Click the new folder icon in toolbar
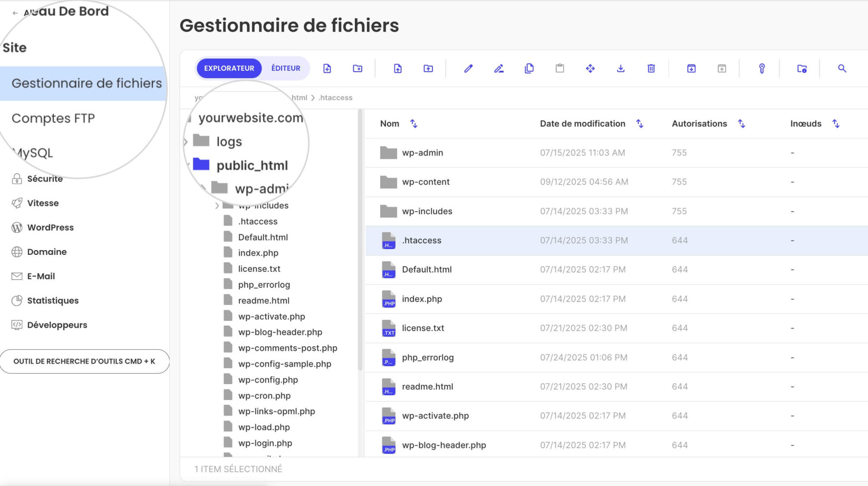This screenshot has width=868, height=486. 358,69
